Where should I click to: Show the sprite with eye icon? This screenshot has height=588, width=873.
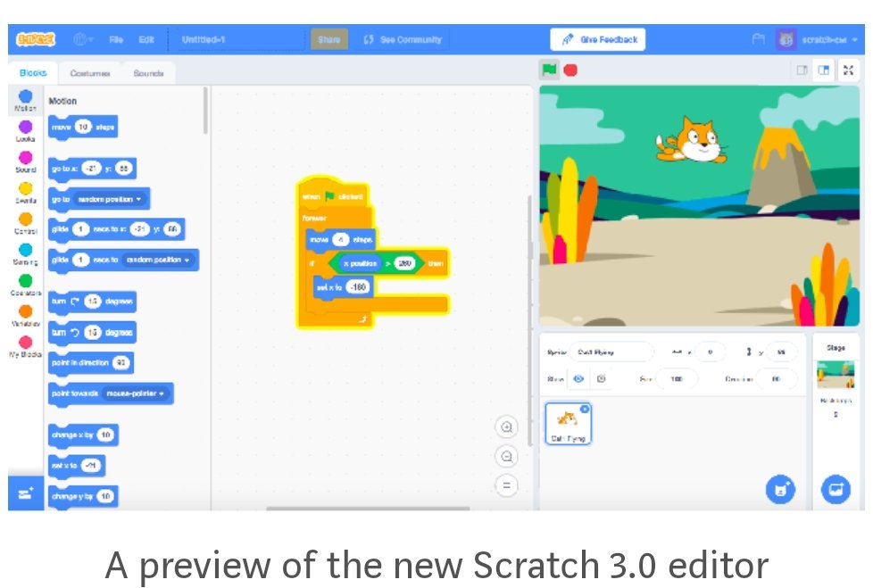click(x=578, y=379)
